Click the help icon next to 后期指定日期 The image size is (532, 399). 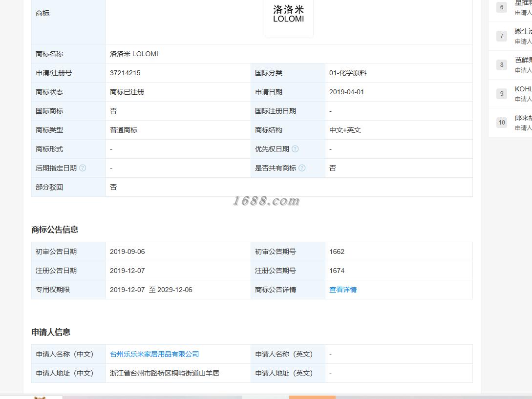pyautogui.click(x=83, y=168)
